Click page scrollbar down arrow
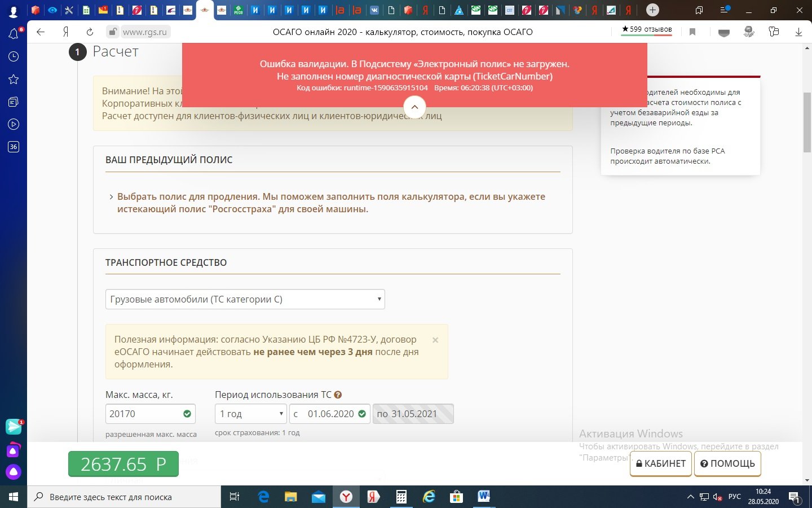Screen dimensions: 812x508 [x=807, y=480]
